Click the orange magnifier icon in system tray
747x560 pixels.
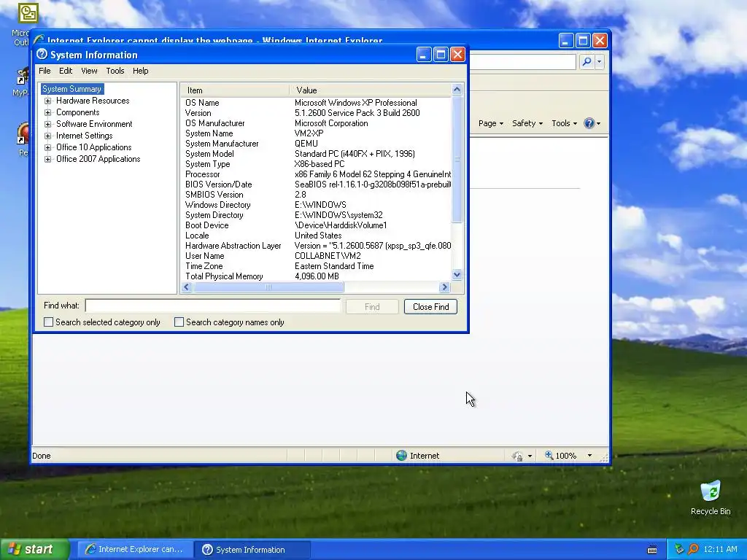pyautogui.click(x=693, y=550)
